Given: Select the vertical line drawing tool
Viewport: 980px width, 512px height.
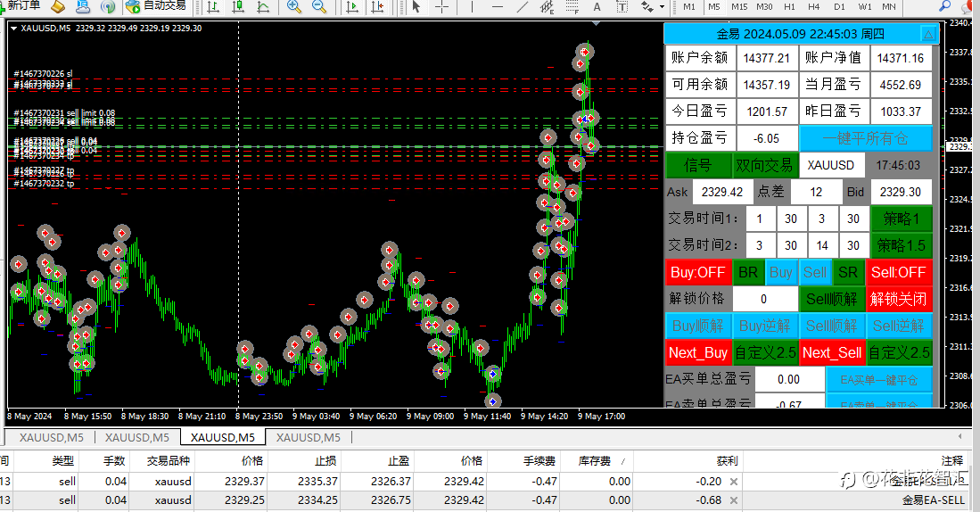Looking at the screenshot, I should click(x=472, y=7).
